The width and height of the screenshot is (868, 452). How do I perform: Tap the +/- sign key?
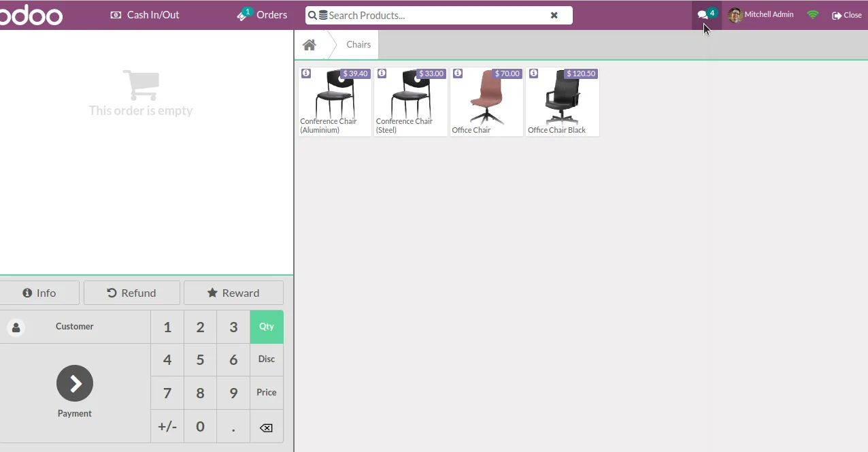[167, 426]
